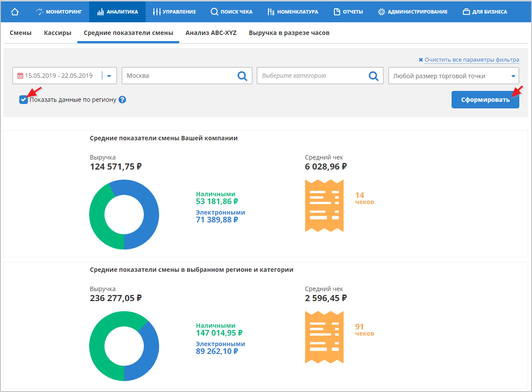The image size is (532, 392).
Task: Click the help icon beside region checkbox
Action: pyautogui.click(x=122, y=100)
